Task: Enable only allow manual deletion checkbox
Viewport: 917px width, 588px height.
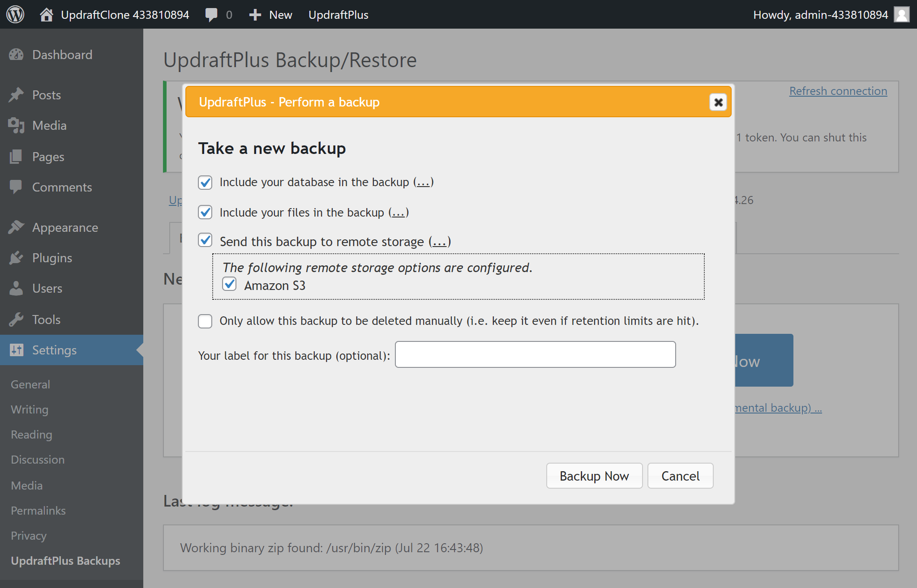Action: [x=205, y=321]
